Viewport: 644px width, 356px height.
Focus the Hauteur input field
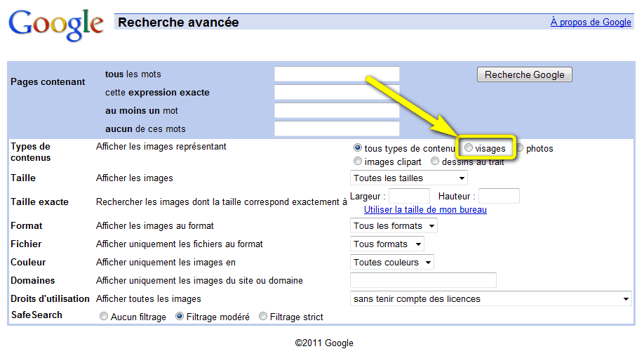click(x=499, y=196)
